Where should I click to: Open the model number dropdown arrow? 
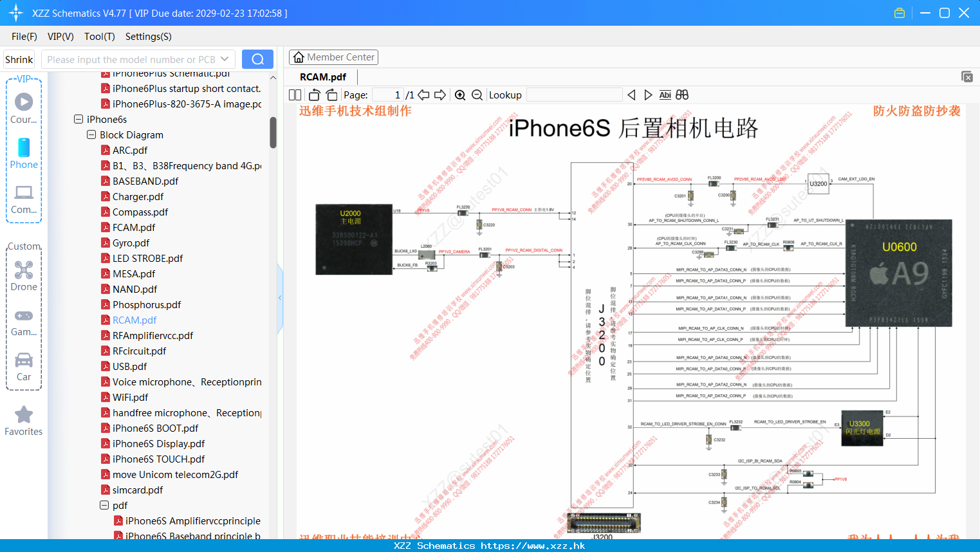tap(225, 59)
